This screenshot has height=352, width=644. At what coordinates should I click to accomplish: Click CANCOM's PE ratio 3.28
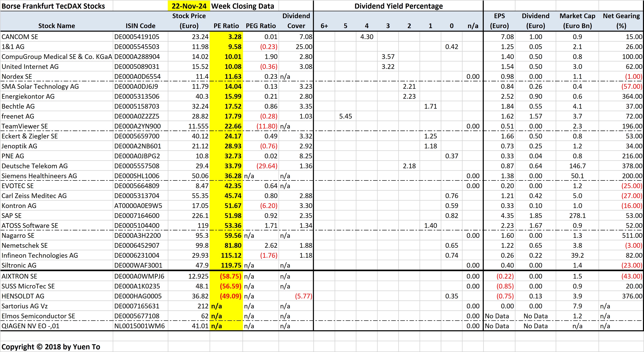click(x=235, y=37)
